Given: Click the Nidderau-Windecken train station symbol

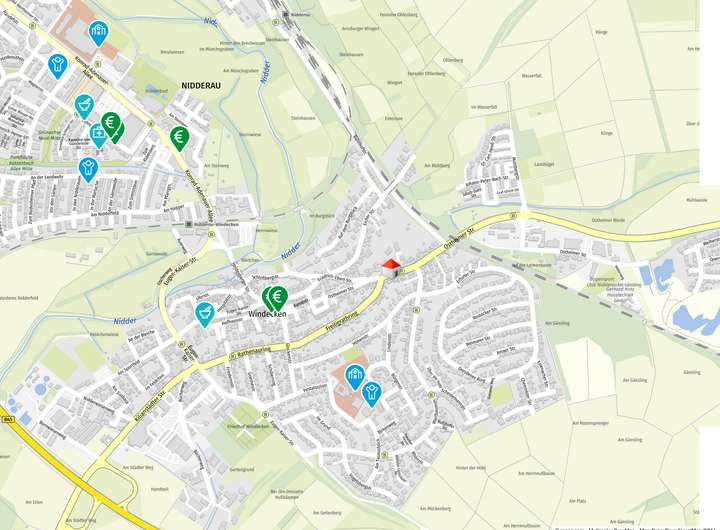Looking at the screenshot, I should (188, 224).
